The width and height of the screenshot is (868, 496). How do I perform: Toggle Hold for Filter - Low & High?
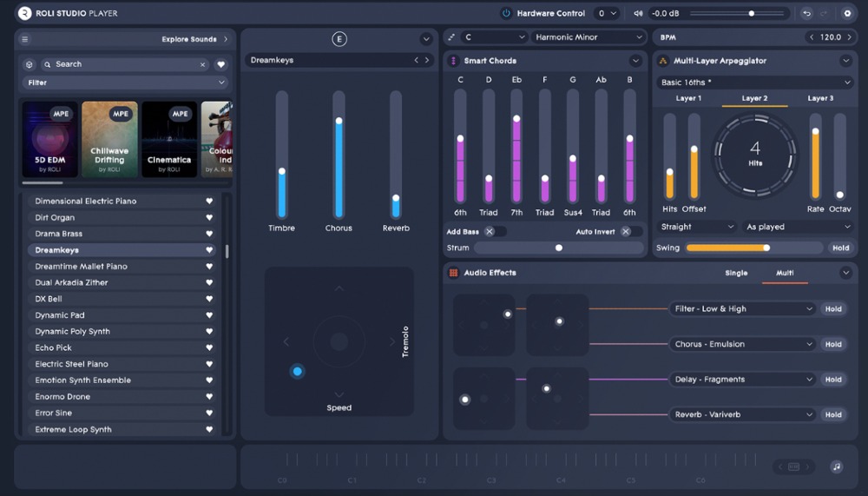pyautogui.click(x=833, y=309)
